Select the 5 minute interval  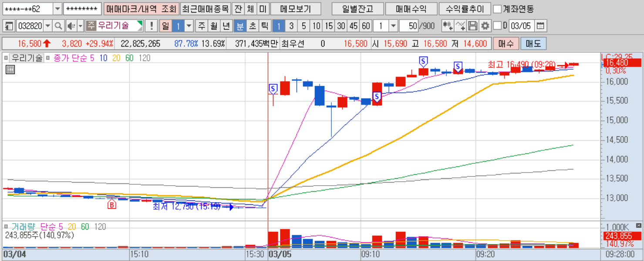303,26
